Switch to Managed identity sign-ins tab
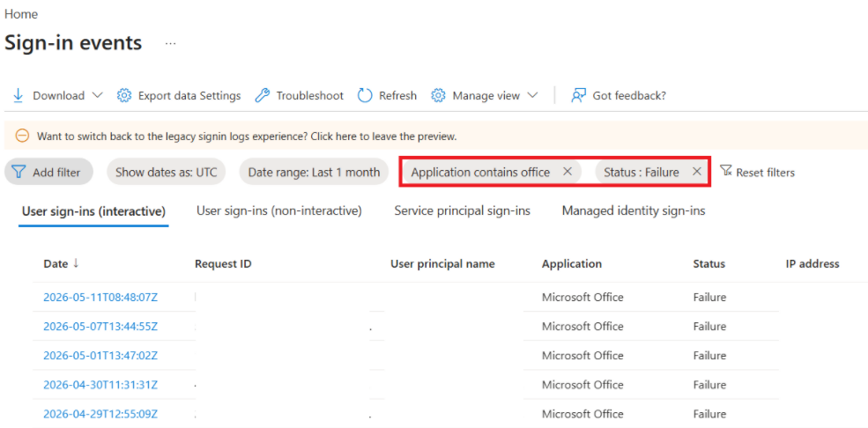This screenshot has height=428, width=868. click(x=634, y=210)
